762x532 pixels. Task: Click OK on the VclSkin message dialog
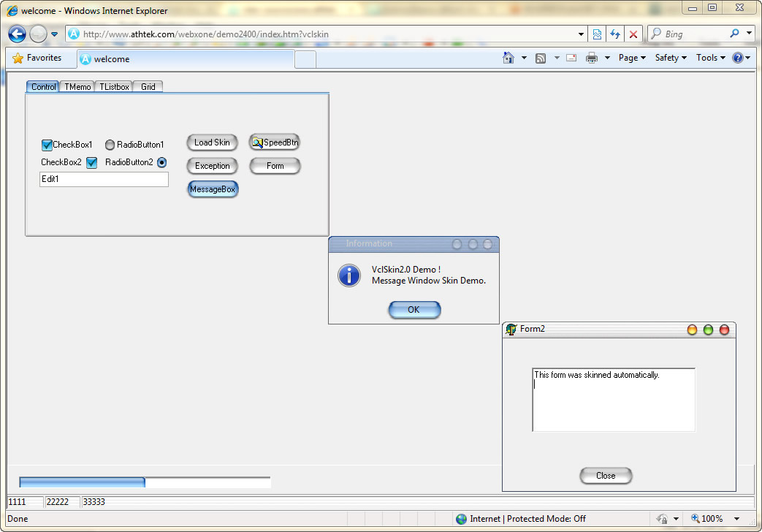point(414,309)
